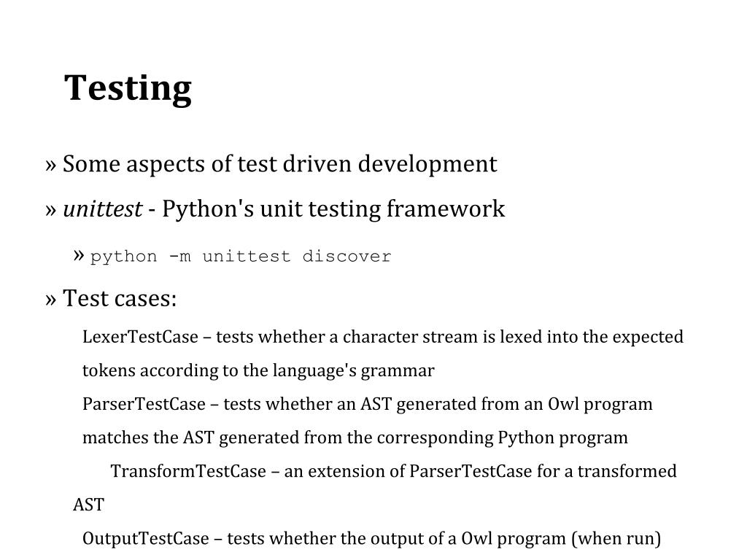
Task: Click the line matches the AST generated
Action: pos(355,437)
